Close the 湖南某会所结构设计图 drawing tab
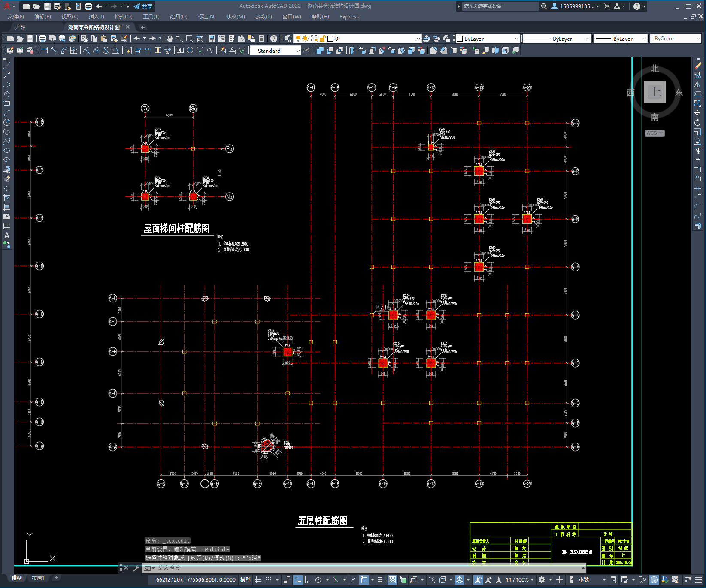The image size is (706, 588). [x=127, y=27]
